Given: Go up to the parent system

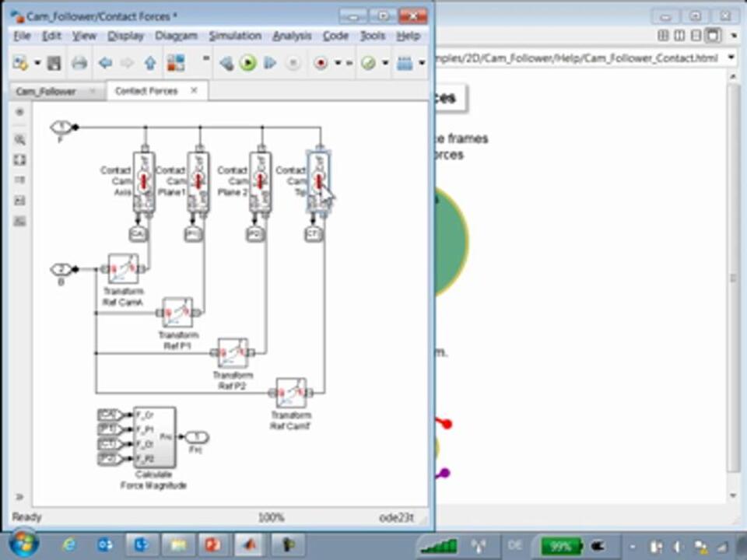Looking at the screenshot, I should (150, 64).
